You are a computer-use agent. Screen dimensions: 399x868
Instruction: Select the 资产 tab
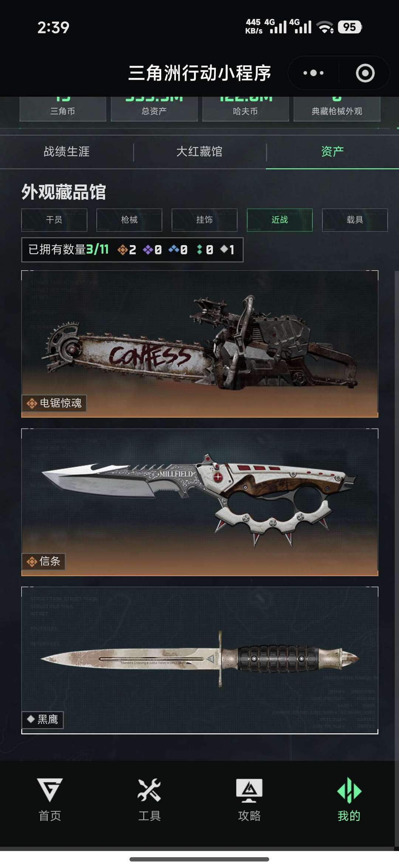pos(332,152)
